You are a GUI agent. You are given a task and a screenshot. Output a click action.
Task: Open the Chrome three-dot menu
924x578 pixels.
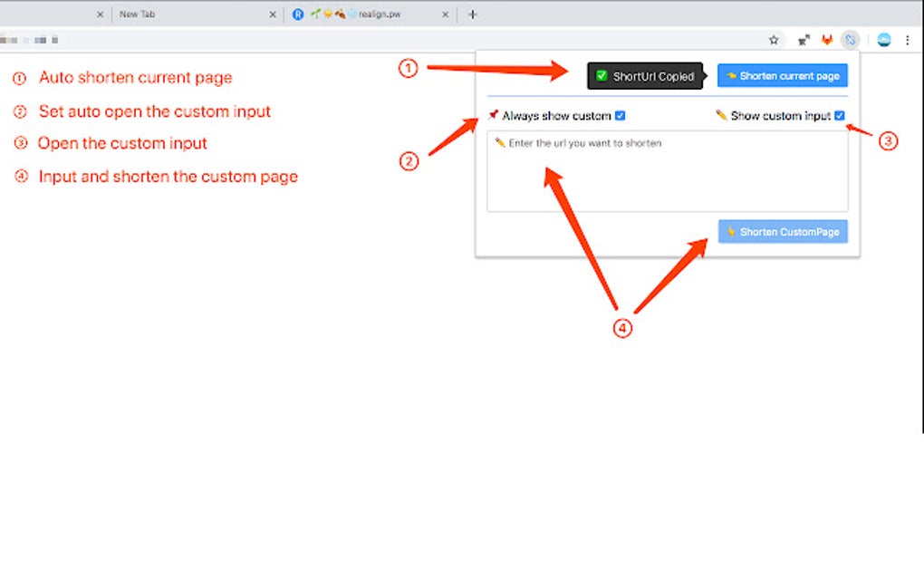[x=908, y=40]
